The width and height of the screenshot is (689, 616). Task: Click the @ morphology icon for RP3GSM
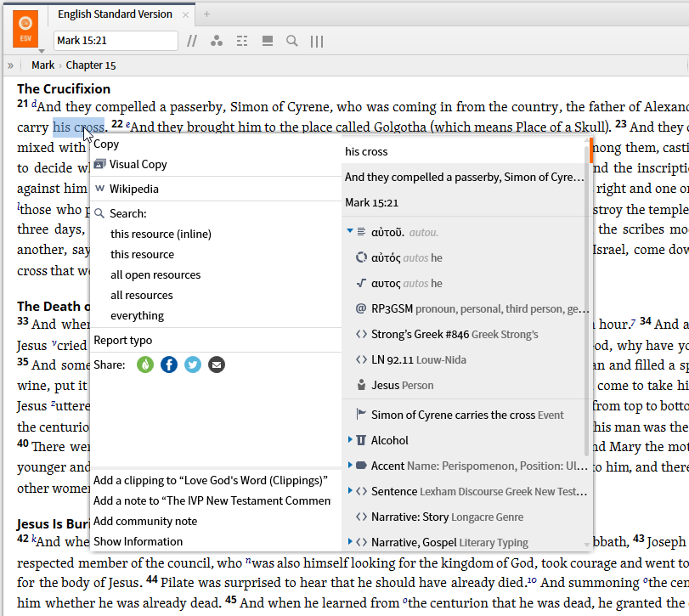point(361,308)
